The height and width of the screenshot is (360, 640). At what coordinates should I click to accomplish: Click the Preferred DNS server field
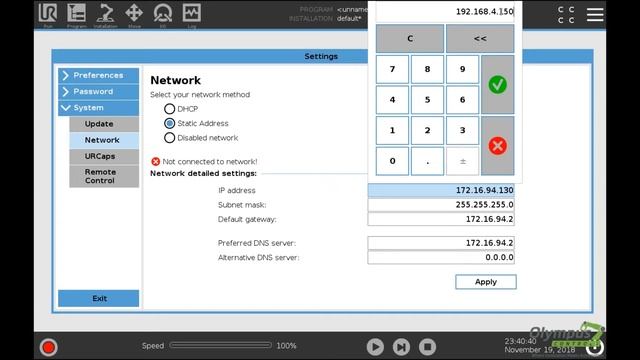pos(441,243)
